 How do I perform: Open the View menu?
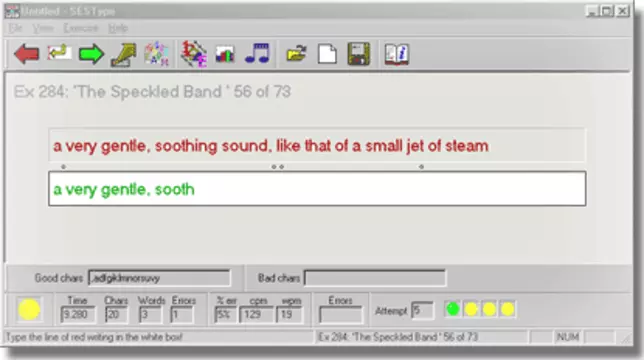[43, 28]
